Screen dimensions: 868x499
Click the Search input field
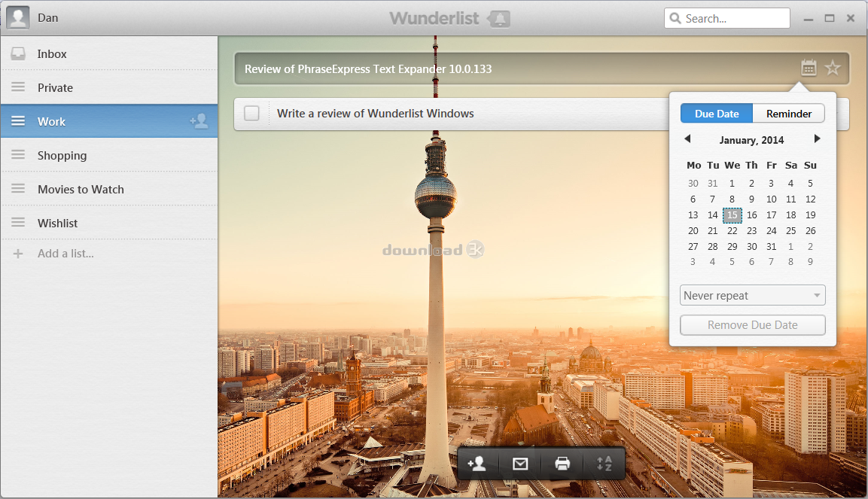726,18
